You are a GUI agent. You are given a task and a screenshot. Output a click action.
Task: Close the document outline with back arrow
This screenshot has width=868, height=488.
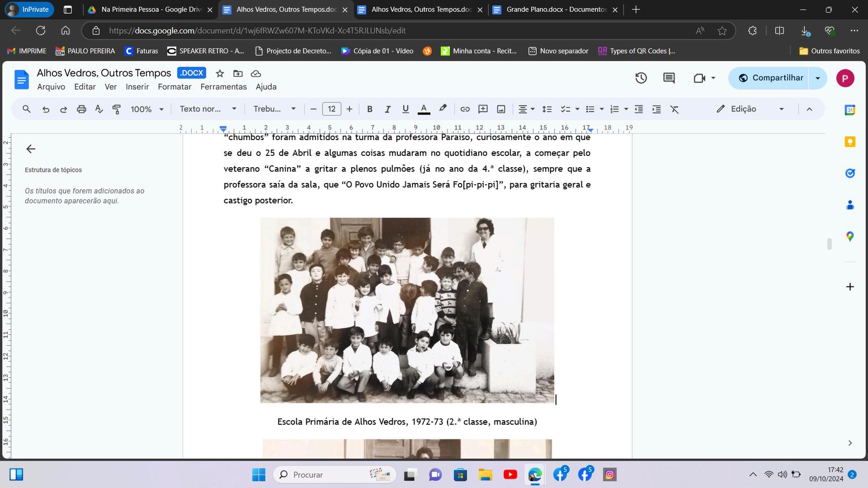pyautogui.click(x=31, y=149)
